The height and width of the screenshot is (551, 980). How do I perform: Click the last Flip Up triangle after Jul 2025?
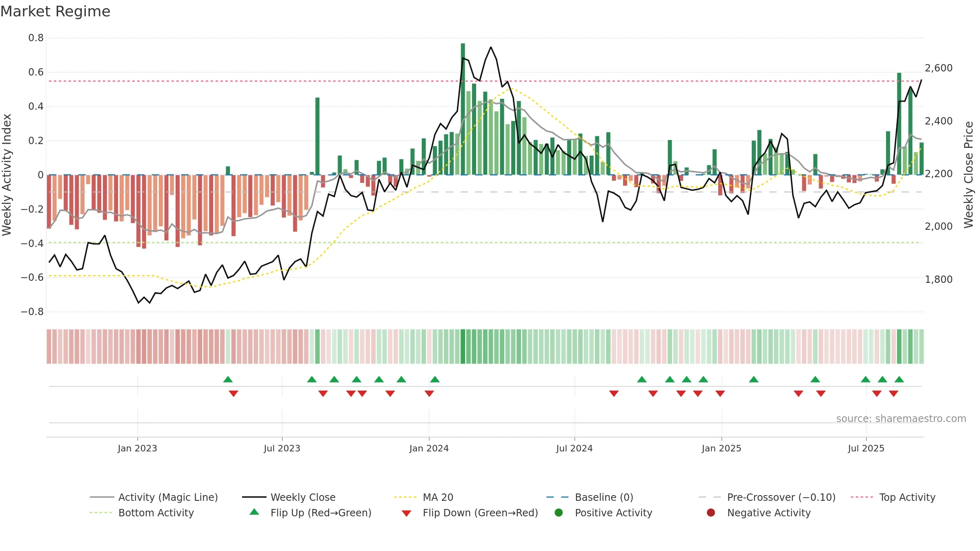coord(899,380)
